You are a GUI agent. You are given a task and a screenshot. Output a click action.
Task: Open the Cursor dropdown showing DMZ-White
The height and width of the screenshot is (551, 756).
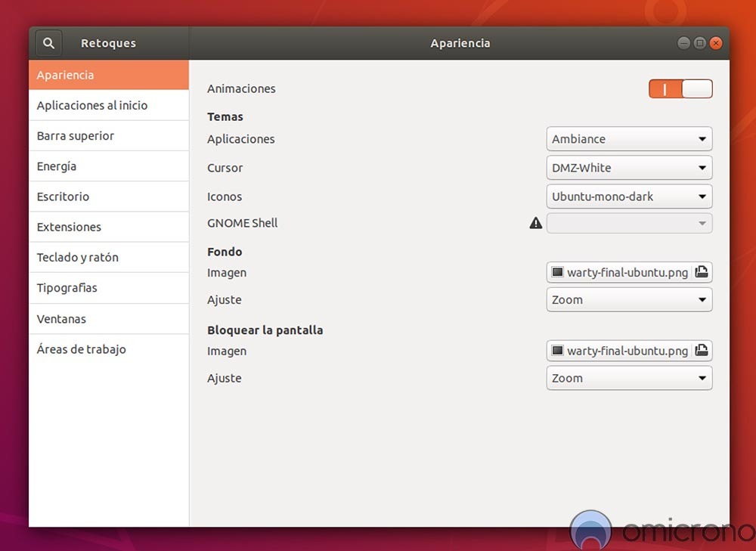point(629,168)
